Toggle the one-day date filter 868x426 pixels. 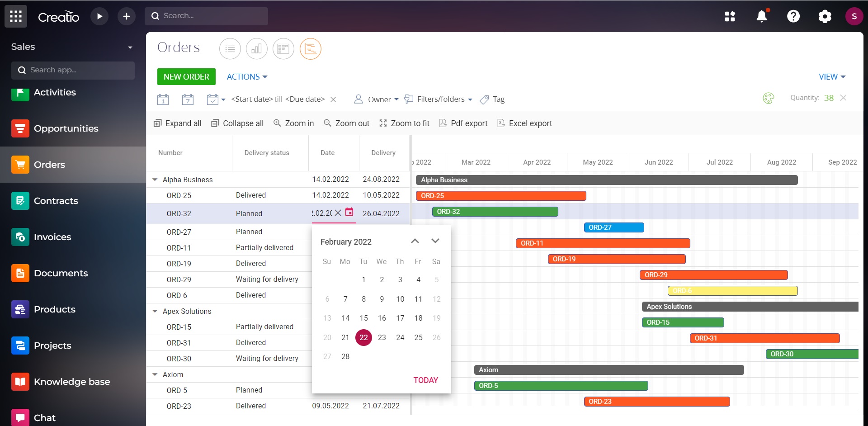coord(163,99)
